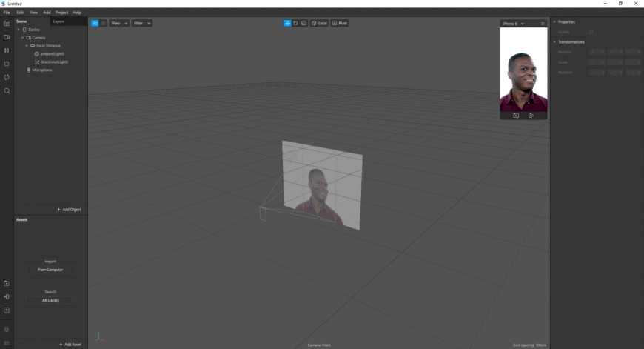Click the viewport axis gizmo in corner
This screenshot has height=349, width=644.
[x=99, y=337]
